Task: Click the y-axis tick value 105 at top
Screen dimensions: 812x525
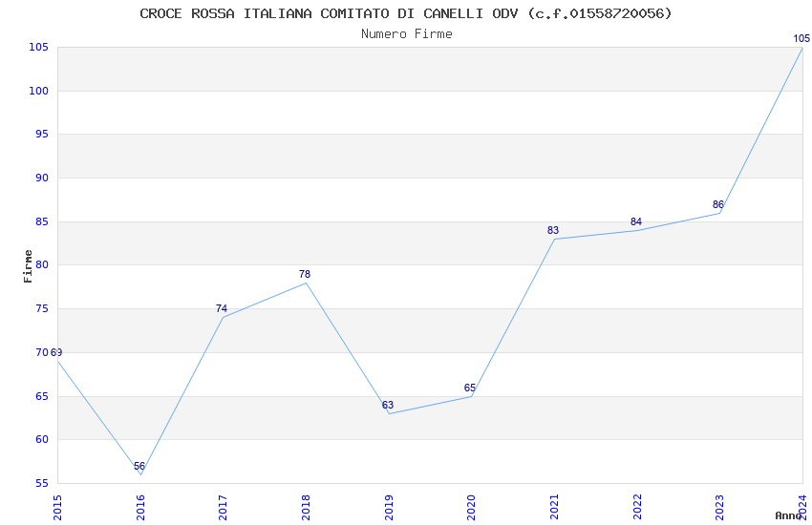Action: 39,48
